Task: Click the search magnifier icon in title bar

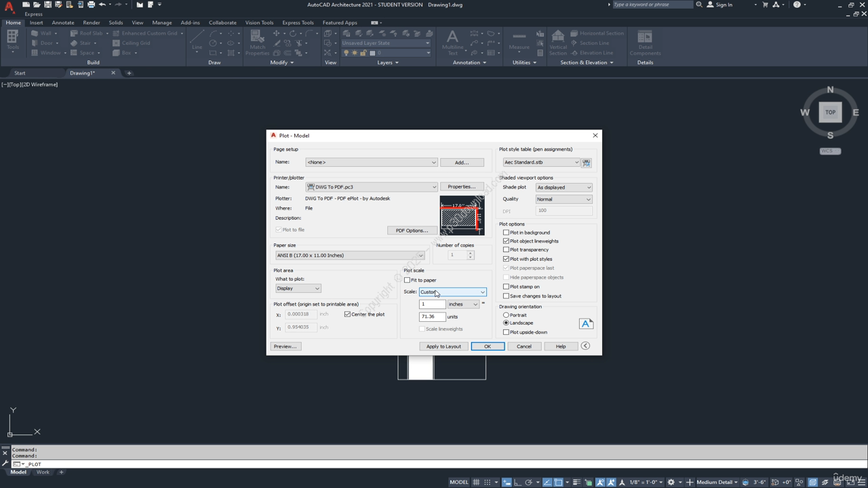Action: click(699, 5)
